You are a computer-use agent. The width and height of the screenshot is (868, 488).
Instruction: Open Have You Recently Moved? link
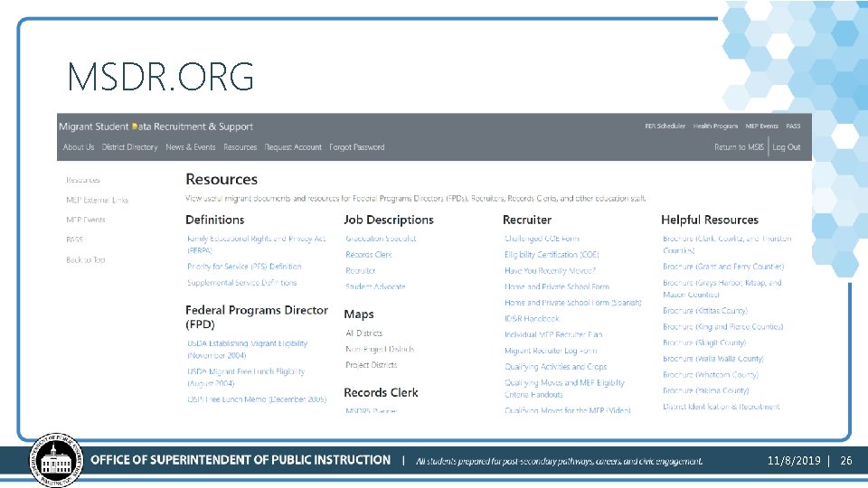(550, 270)
